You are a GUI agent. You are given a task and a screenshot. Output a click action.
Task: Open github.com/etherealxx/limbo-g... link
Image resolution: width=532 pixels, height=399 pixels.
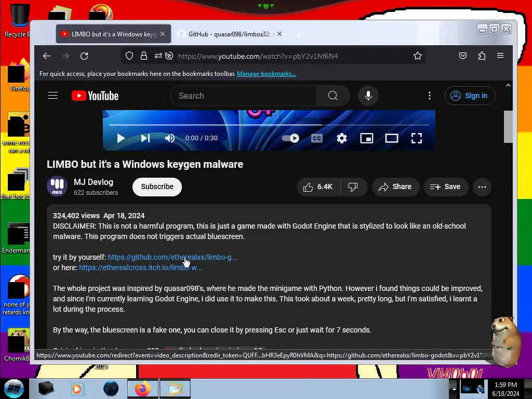[x=172, y=257]
